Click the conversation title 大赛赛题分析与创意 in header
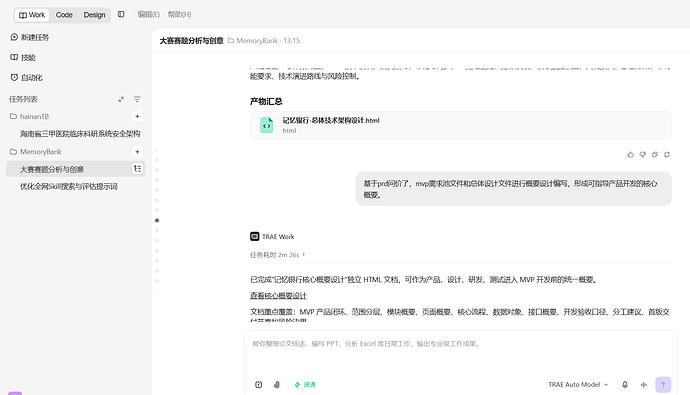This screenshot has width=690, height=395. pyautogui.click(x=191, y=41)
